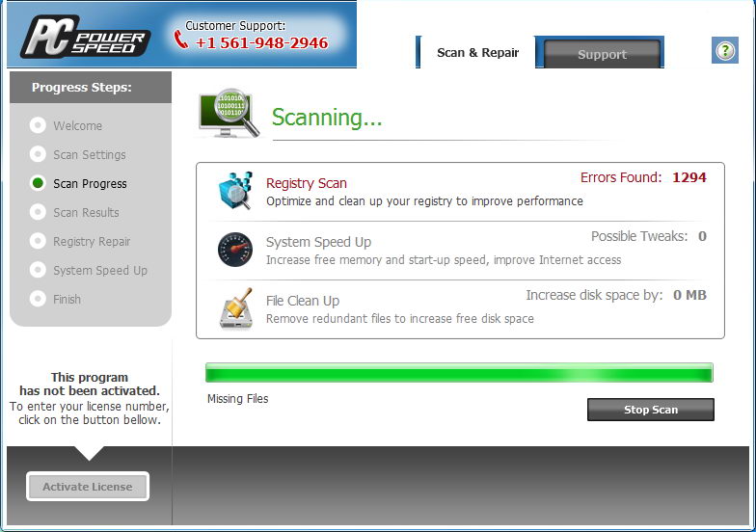Screen dimensions: 756x532
Task: Select the Scan Results step bullet
Action: click(x=38, y=212)
